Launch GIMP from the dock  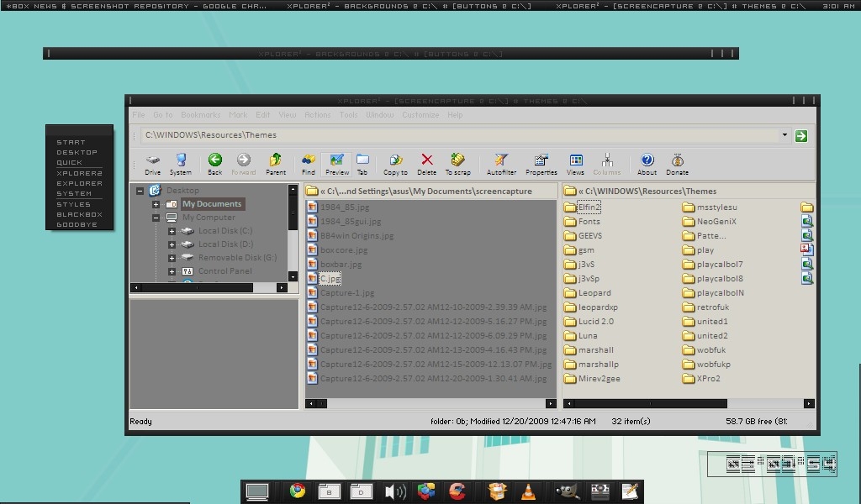(x=568, y=491)
